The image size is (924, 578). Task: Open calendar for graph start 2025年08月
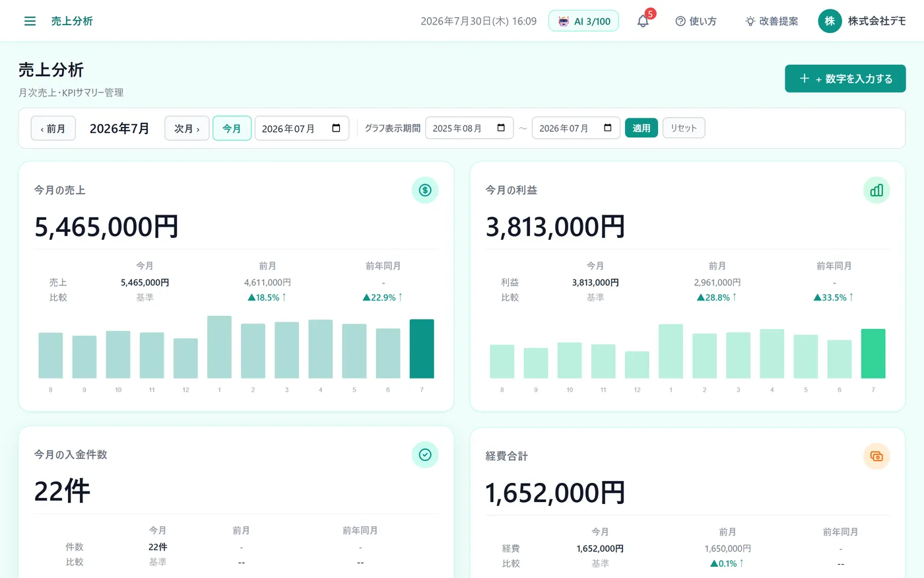pyautogui.click(x=501, y=128)
